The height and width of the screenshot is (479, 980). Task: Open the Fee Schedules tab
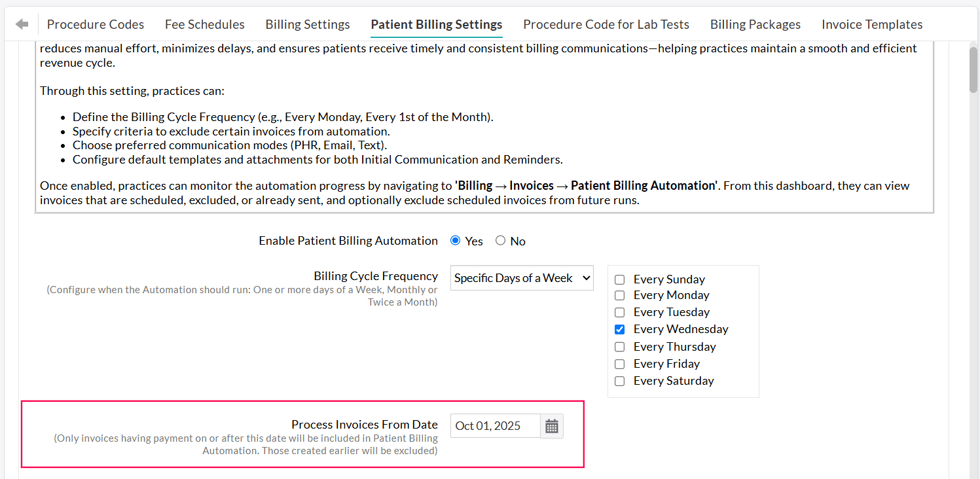click(204, 24)
